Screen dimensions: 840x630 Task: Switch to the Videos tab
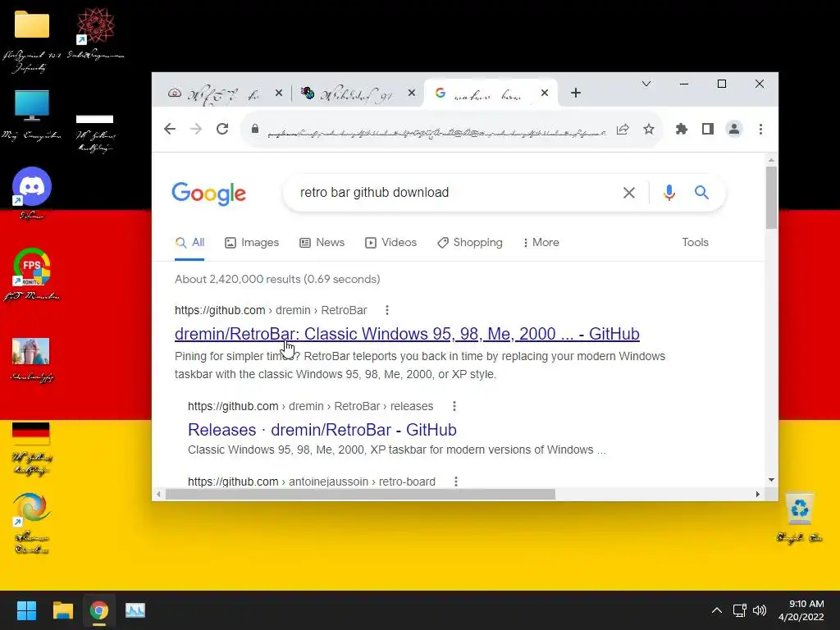[390, 243]
